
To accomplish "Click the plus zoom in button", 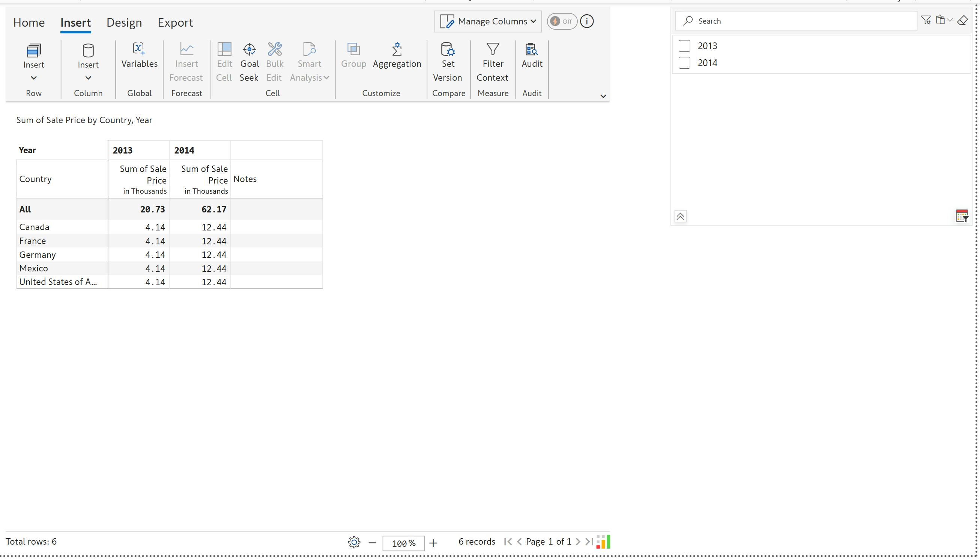I will pyautogui.click(x=433, y=543).
